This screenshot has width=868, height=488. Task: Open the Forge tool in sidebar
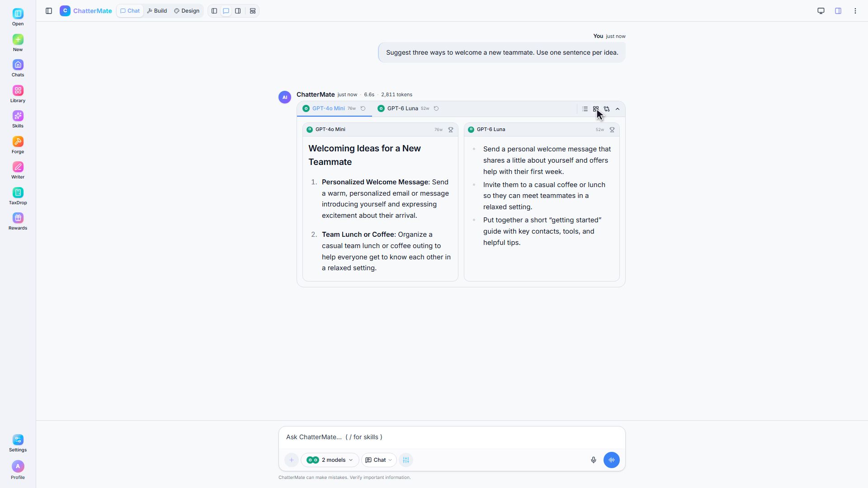coord(18,145)
